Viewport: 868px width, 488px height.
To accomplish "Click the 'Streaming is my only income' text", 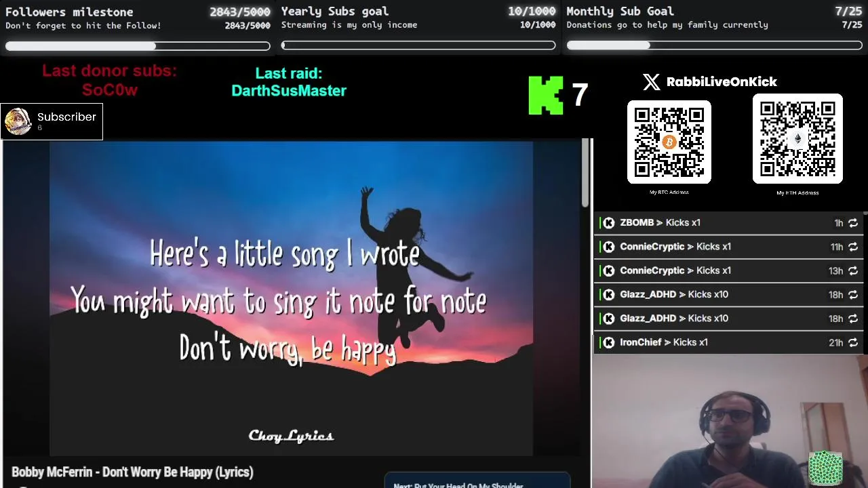I will tap(349, 25).
